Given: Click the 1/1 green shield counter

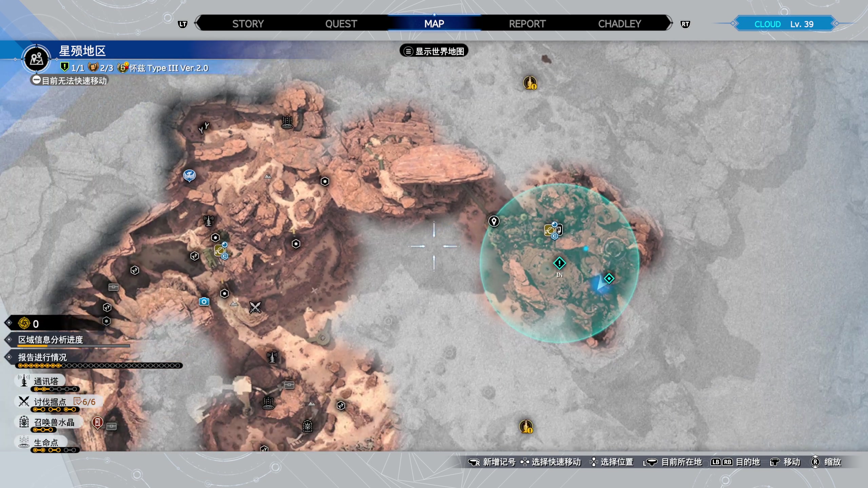Looking at the screenshot, I should tap(72, 67).
